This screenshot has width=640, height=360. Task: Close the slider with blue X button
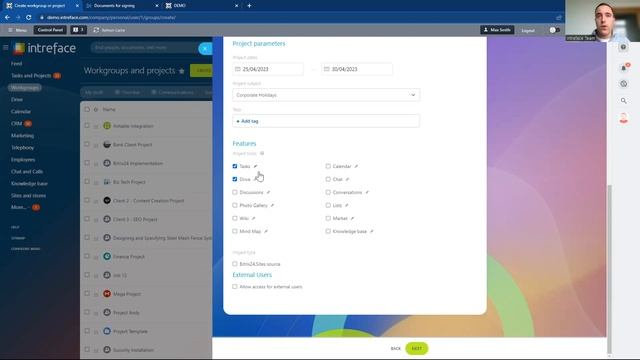205,49
